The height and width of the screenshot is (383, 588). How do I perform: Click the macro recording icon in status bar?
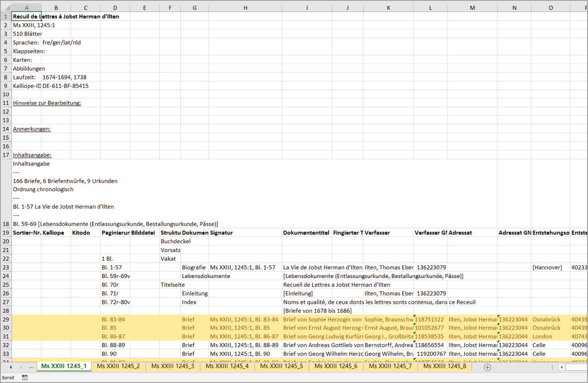click(25, 378)
